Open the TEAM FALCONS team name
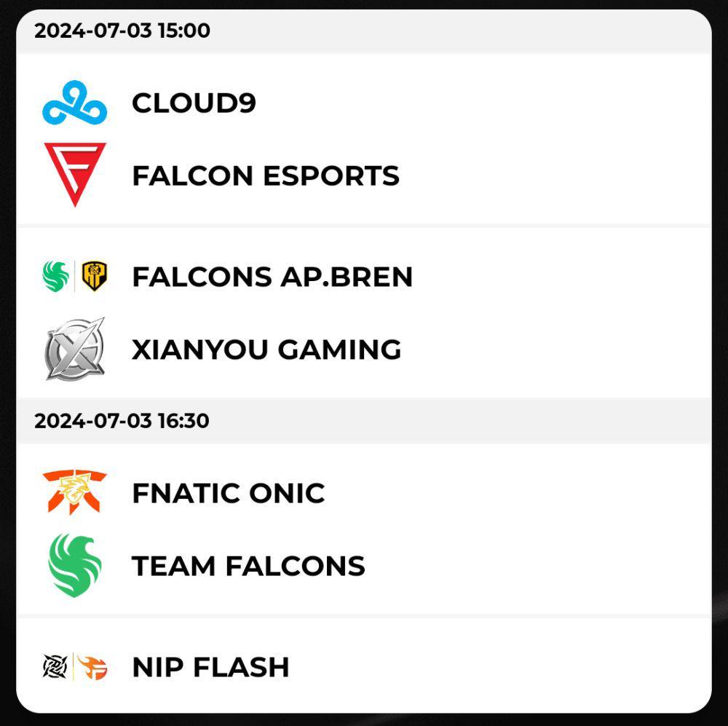This screenshot has height=726, width=728. pos(248,566)
